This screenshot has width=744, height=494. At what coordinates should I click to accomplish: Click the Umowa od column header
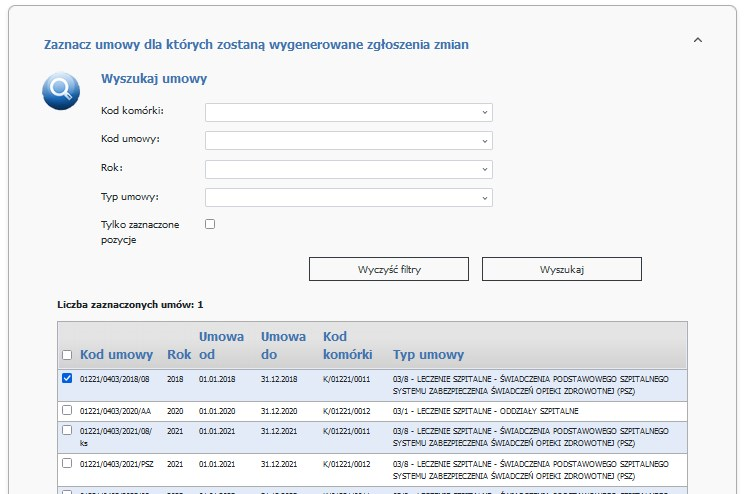click(x=221, y=345)
